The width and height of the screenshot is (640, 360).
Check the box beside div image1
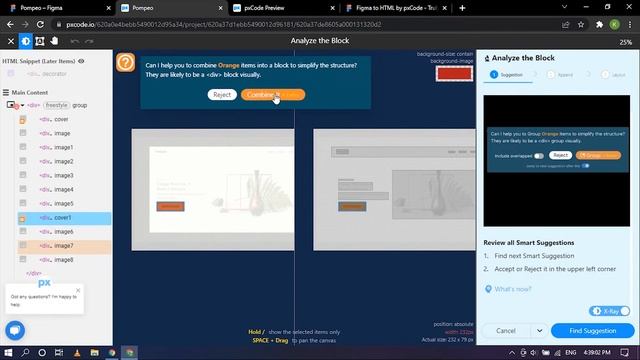click(23, 147)
